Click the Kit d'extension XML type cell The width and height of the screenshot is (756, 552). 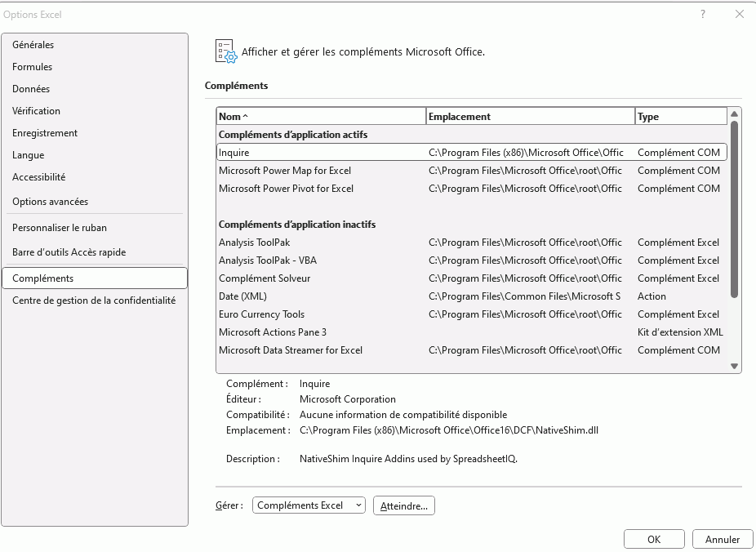tap(680, 332)
